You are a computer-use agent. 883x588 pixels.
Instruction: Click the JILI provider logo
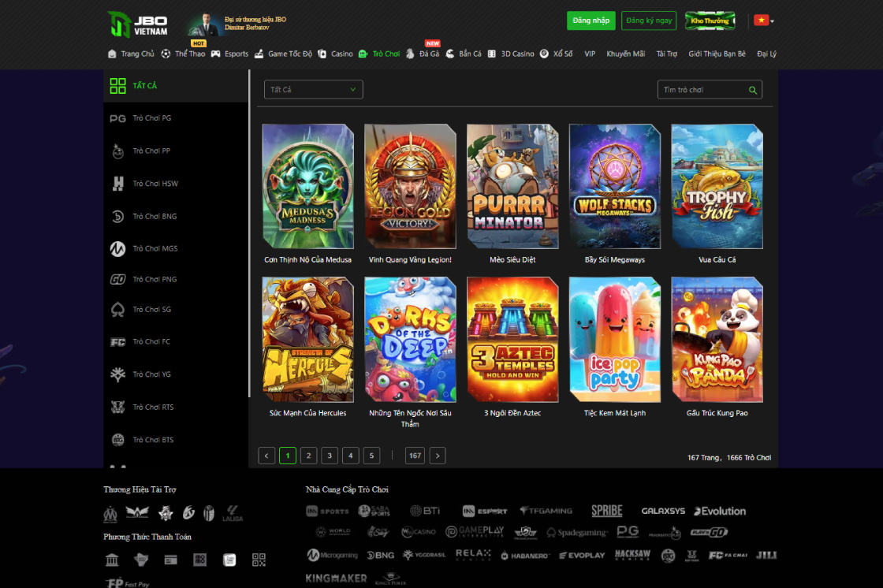tap(766, 556)
